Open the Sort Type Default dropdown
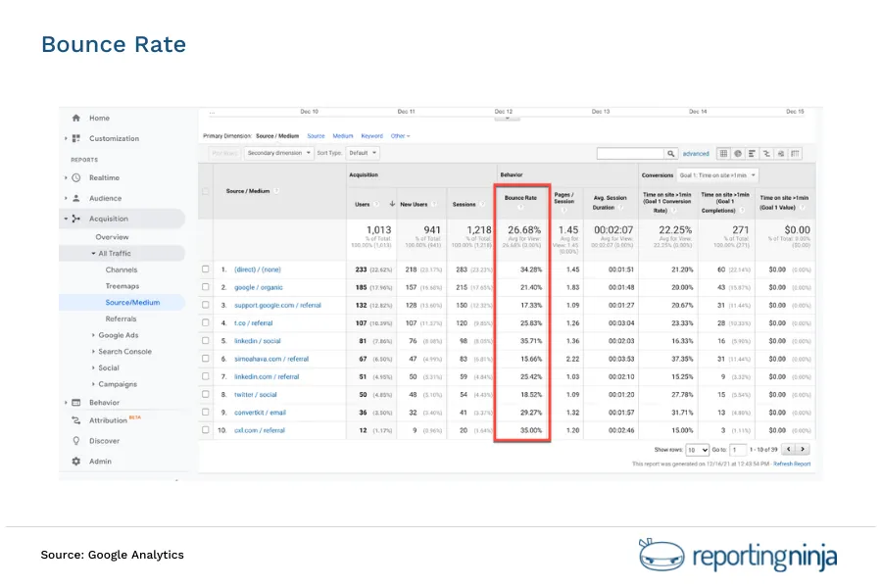Image resolution: width=882 pixels, height=588 pixels. coord(364,152)
